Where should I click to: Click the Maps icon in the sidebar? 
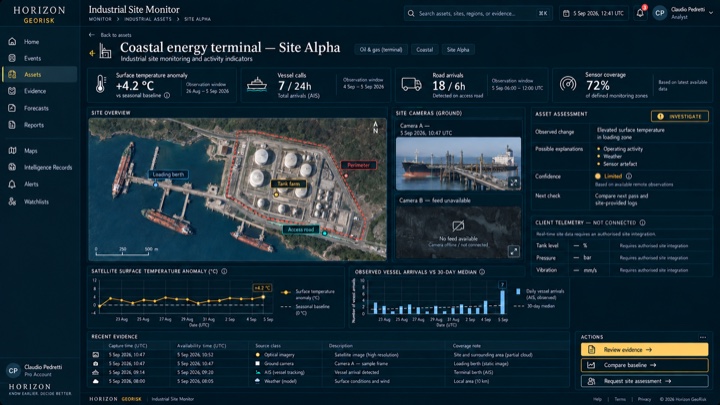12,151
